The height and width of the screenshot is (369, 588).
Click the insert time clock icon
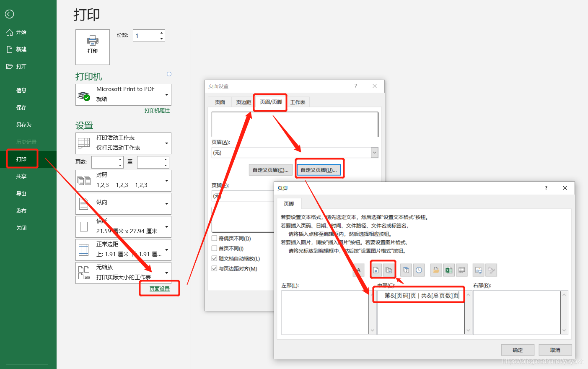pyautogui.click(x=419, y=270)
